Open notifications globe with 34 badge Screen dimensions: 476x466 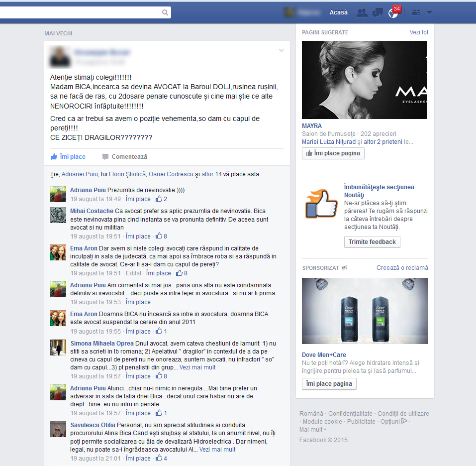(x=393, y=12)
